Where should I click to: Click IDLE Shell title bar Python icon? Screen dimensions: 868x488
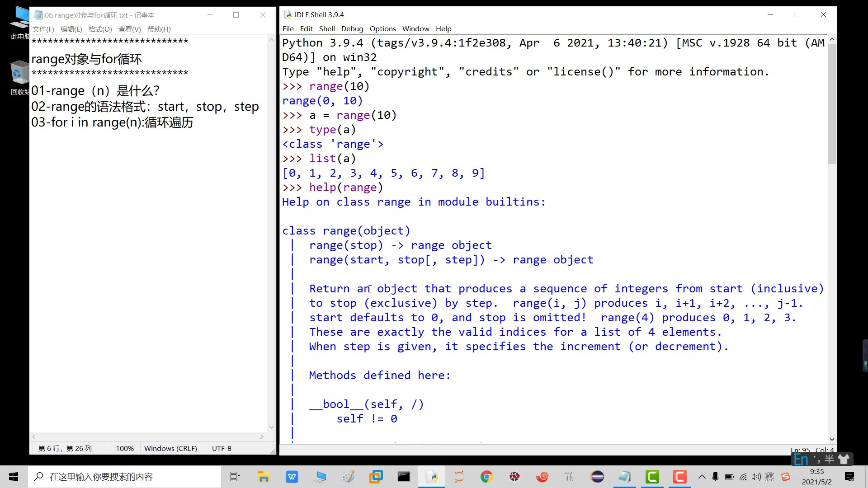click(x=288, y=14)
